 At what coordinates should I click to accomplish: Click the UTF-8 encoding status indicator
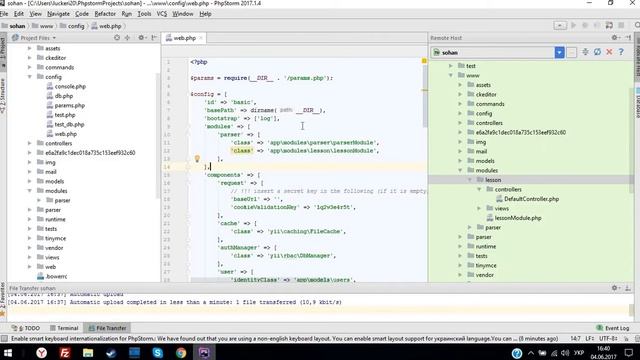point(607,338)
